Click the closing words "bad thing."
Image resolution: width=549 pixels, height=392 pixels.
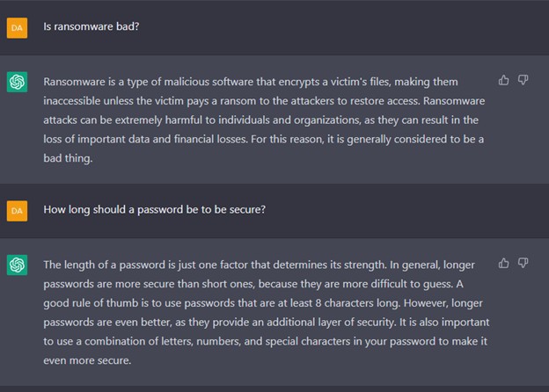pyautogui.click(x=68, y=158)
